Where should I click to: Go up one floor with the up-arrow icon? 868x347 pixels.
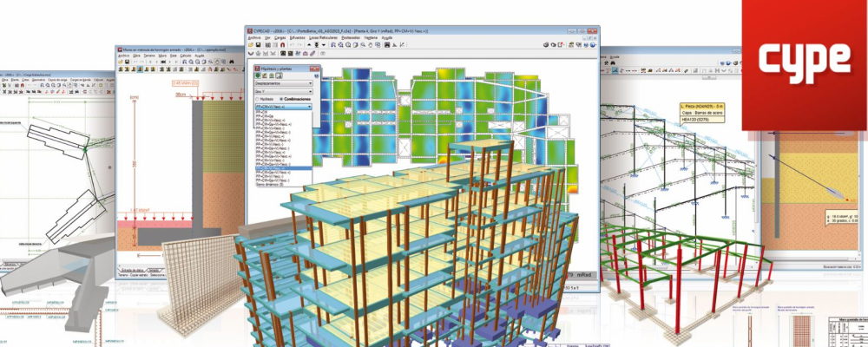(309, 45)
